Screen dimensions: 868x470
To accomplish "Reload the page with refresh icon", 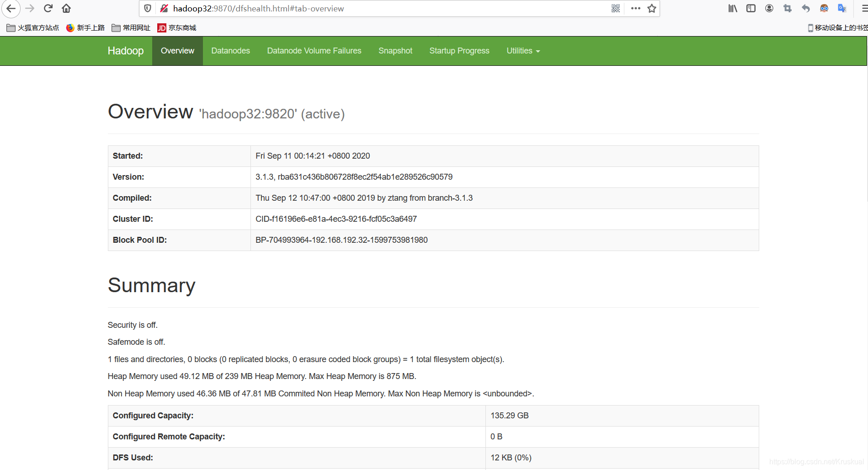I will coord(48,8).
